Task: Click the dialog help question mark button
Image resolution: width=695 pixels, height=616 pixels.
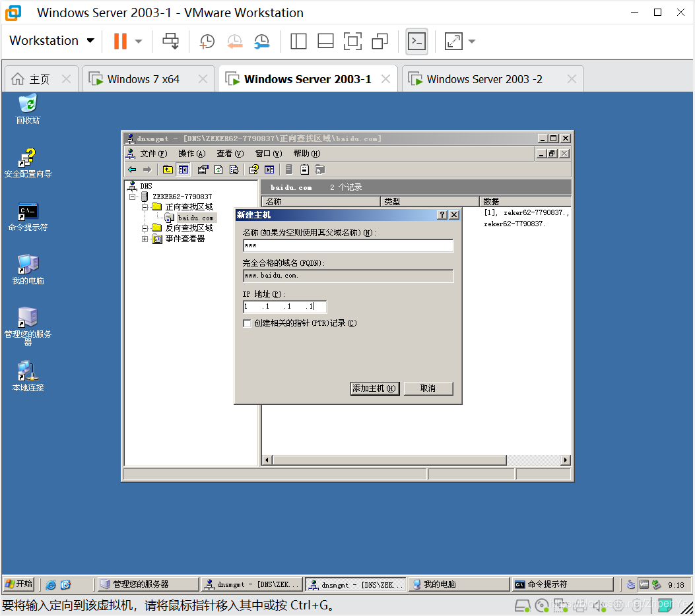Action: 442,215
